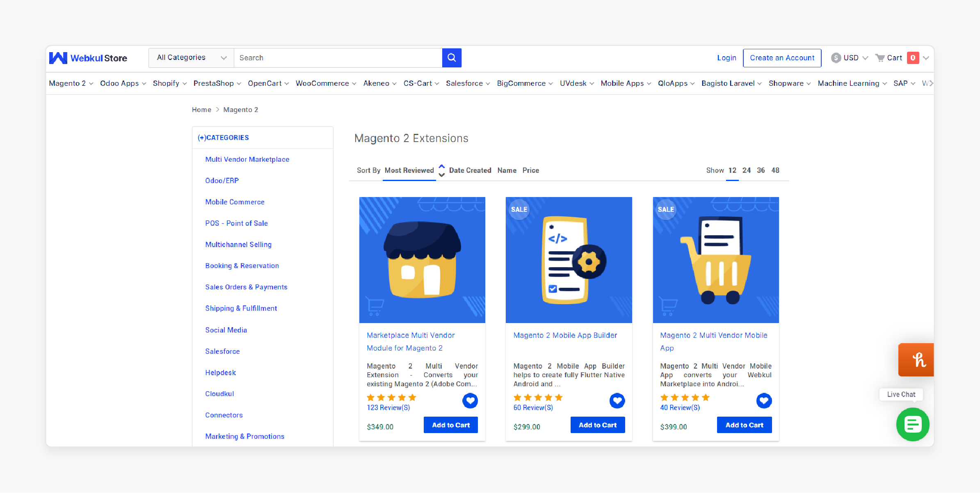Click the search magnifier icon
980x493 pixels.
[452, 57]
